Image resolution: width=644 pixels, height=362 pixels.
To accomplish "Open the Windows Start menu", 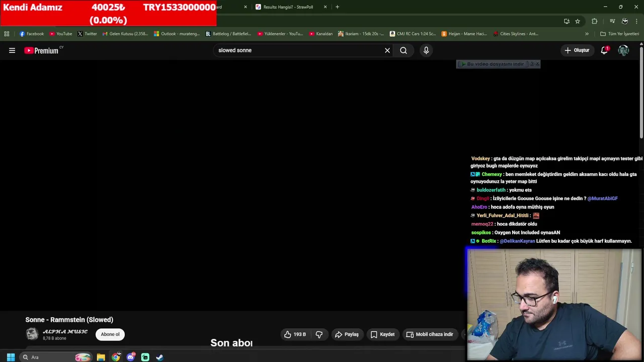I will pyautogui.click(x=11, y=357).
